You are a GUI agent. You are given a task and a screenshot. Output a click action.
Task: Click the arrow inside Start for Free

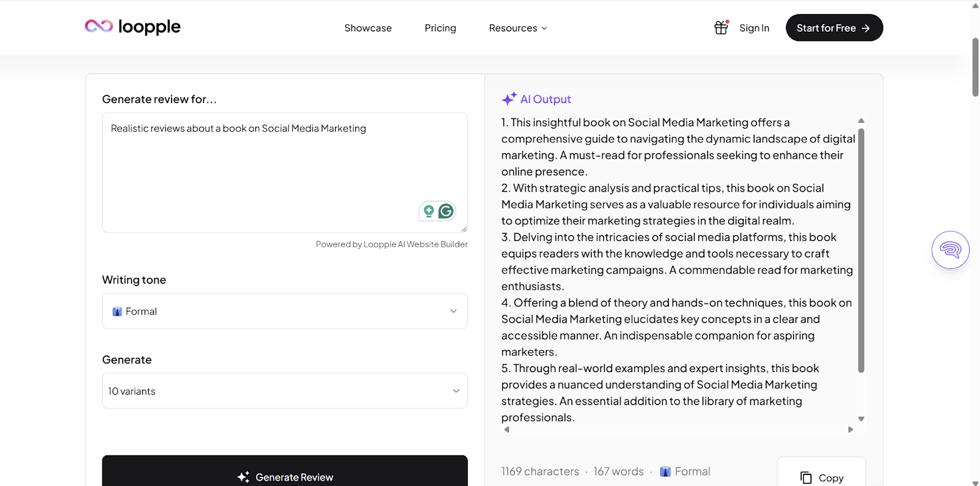865,28
